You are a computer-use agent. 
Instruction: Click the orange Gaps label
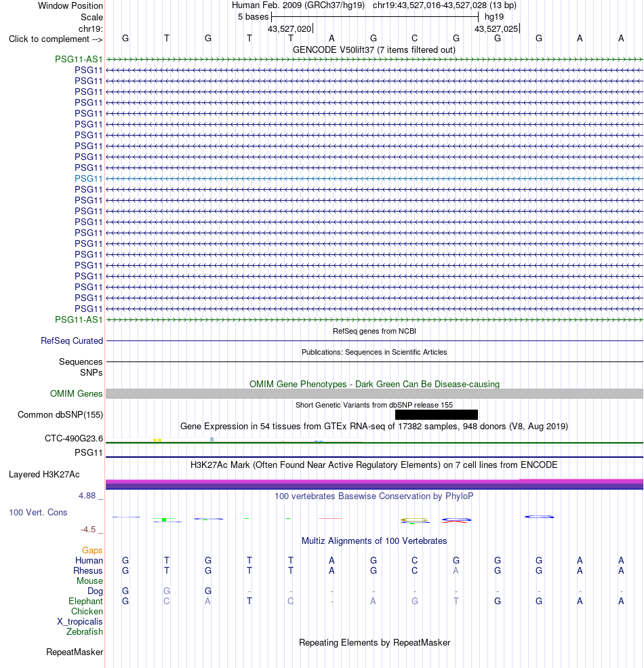point(92,551)
